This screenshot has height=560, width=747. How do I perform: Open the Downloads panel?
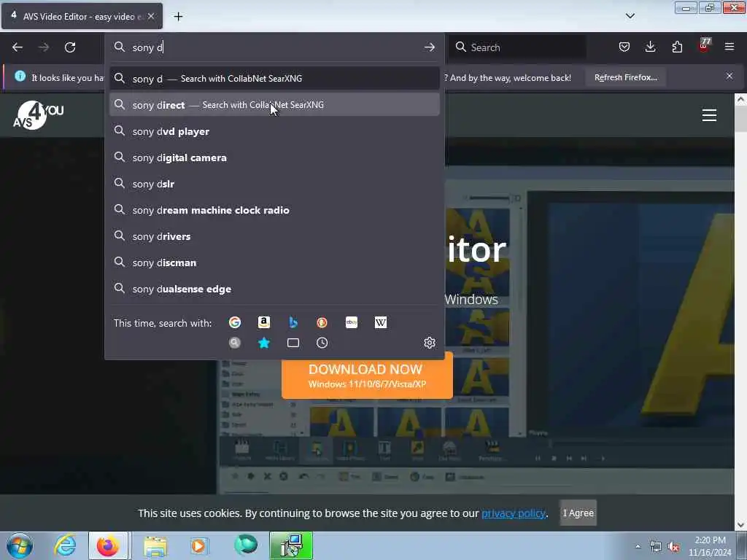pos(650,47)
